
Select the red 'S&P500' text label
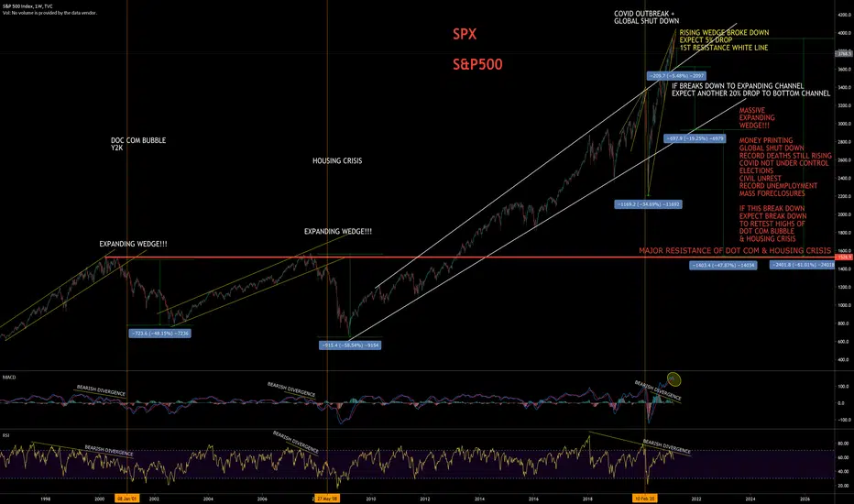[x=477, y=64]
